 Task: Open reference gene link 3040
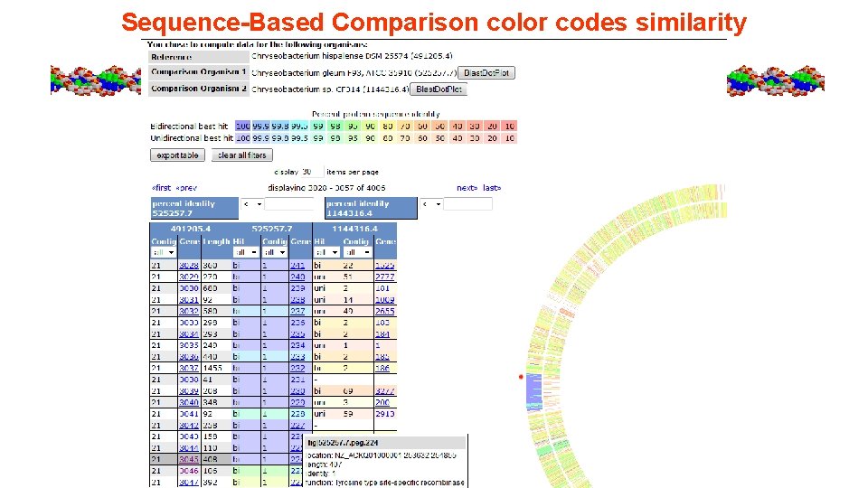tap(189, 403)
